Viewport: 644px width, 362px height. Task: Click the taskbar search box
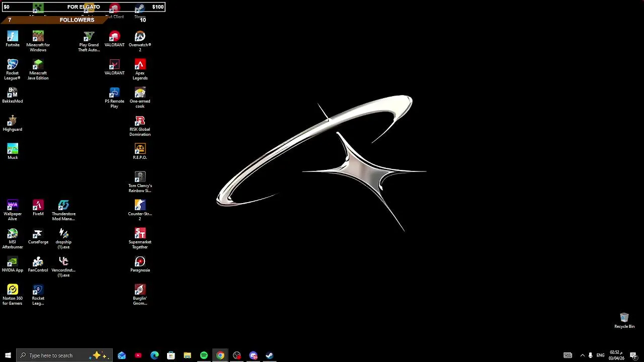coord(64,355)
